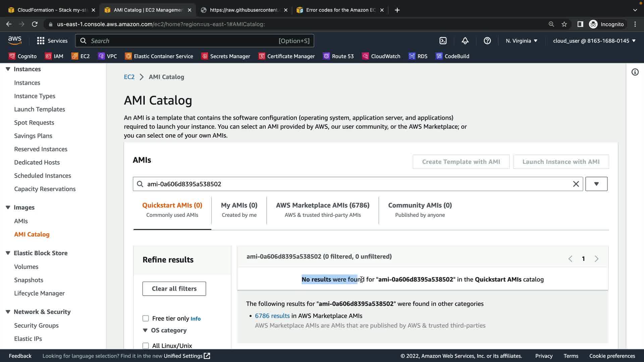The height and width of the screenshot is (362, 644).
Task: Open AWS CloudShell terminal icon
Action: [443, 41]
